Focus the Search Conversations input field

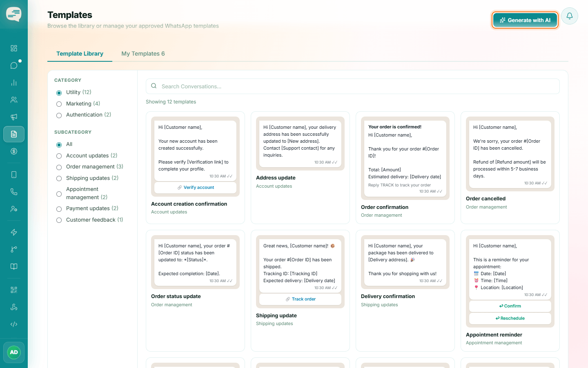click(353, 86)
